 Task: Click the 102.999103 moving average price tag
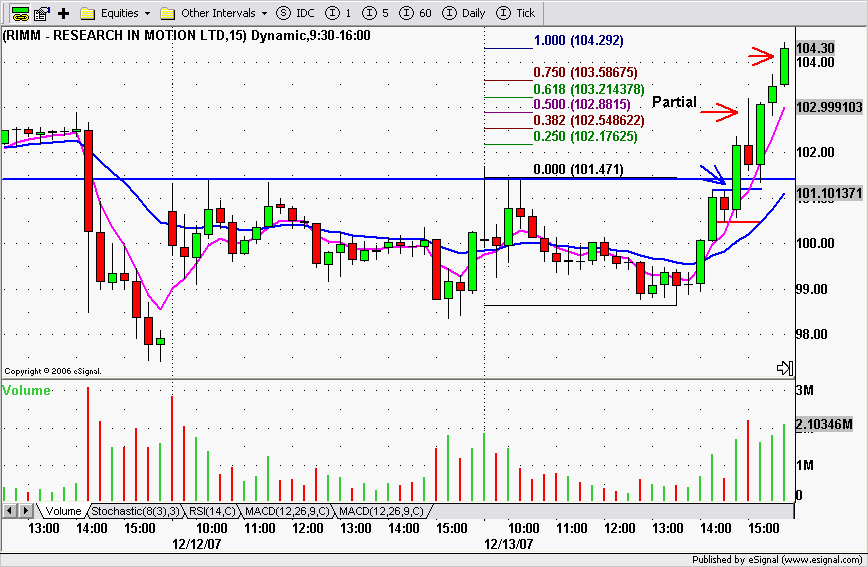[x=829, y=107]
